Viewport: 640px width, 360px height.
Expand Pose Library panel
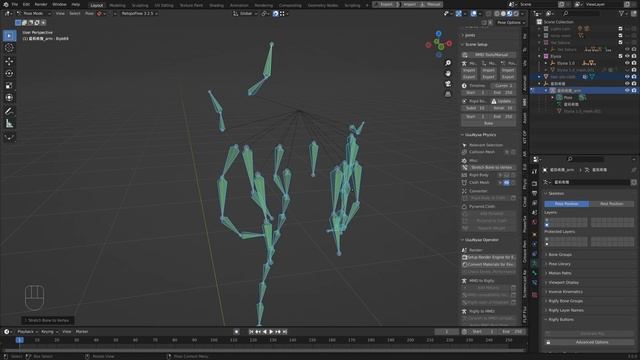(x=559, y=264)
